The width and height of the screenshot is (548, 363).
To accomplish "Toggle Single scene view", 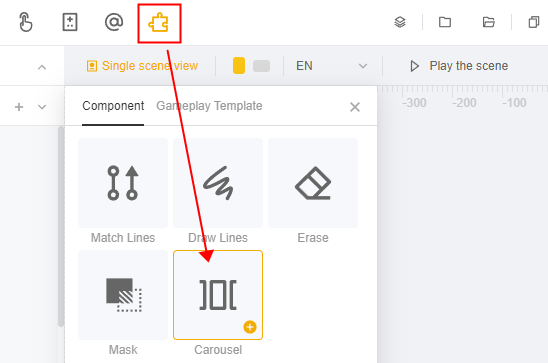I will pyautogui.click(x=142, y=66).
